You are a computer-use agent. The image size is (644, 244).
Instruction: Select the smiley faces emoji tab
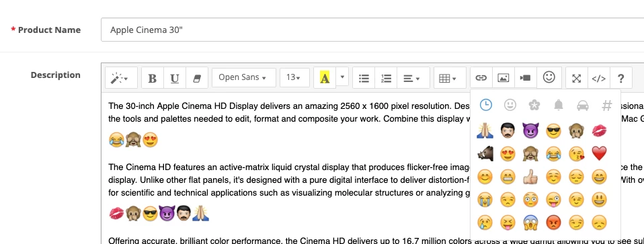coord(510,105)
